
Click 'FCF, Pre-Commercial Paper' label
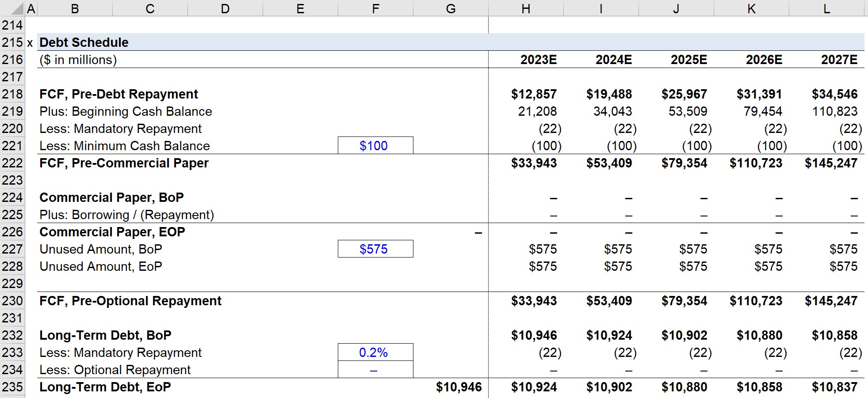point(124,163)
